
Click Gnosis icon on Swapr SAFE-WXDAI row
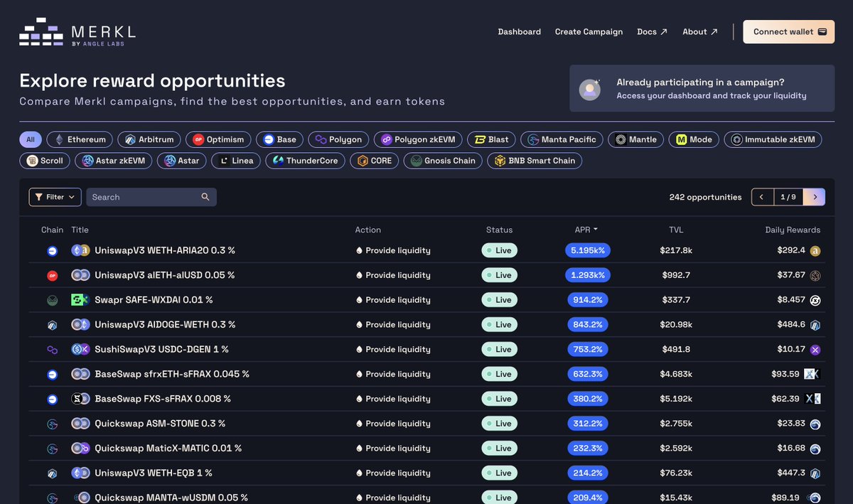[x=52, y=300]
